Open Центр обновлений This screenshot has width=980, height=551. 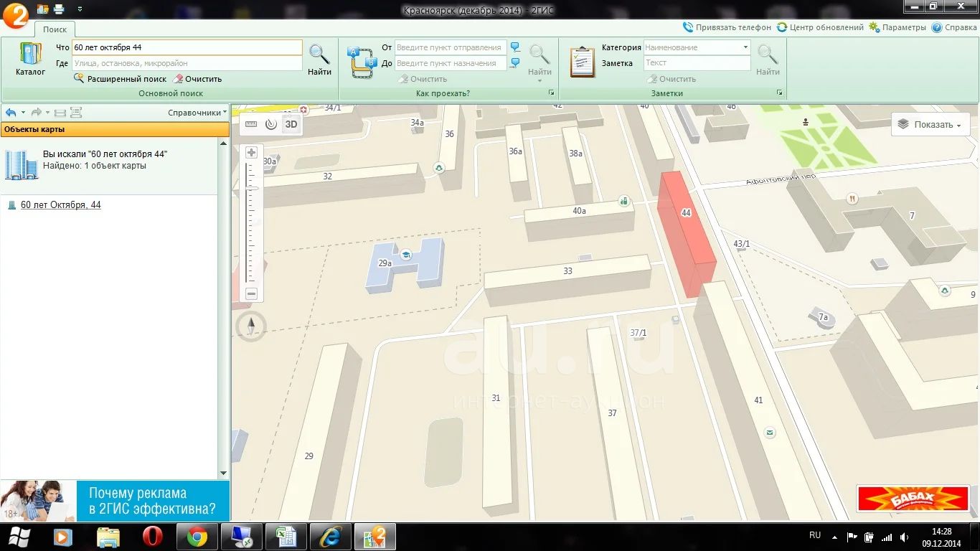[x=820, y=27]
